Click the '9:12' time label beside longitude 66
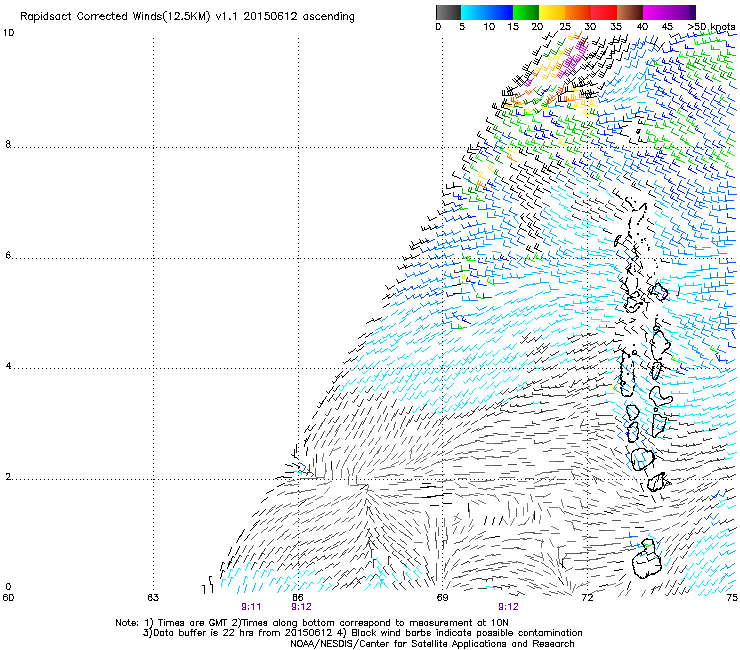The width and height of the screenshot is (740, 650). (301, 607)
